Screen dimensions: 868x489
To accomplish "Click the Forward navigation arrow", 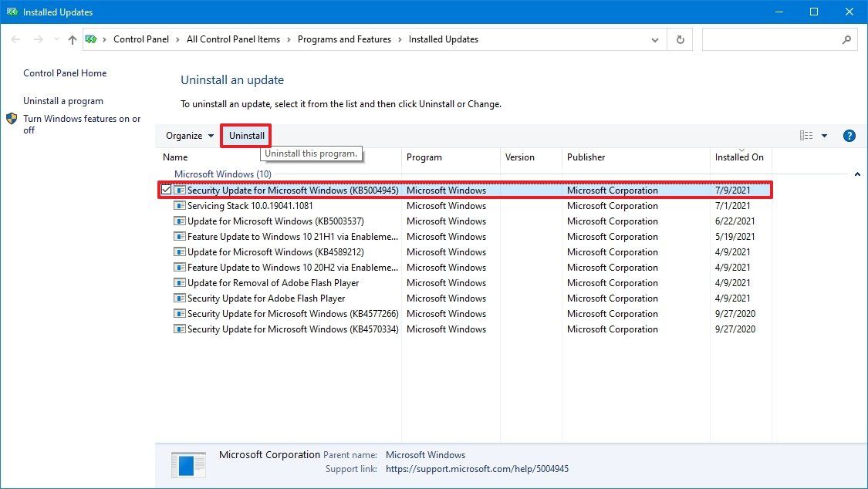I will 39,39.
